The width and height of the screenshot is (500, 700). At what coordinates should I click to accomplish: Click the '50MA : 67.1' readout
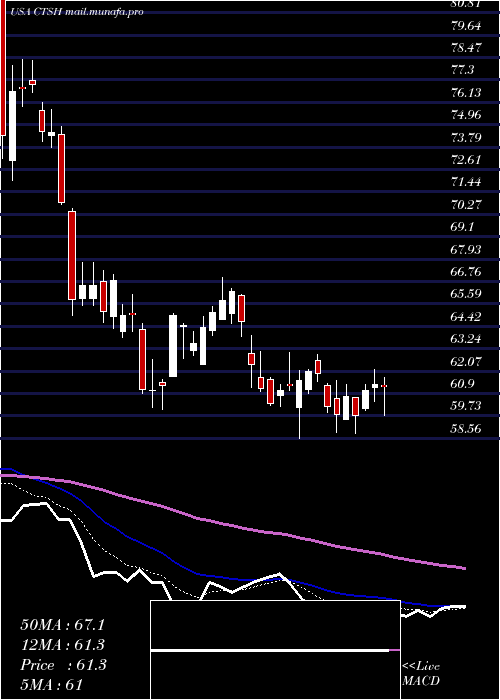[x=62, y=625]
